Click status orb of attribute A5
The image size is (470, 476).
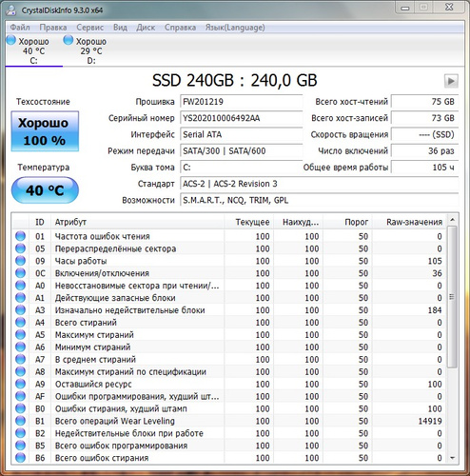tap(21, 335)
